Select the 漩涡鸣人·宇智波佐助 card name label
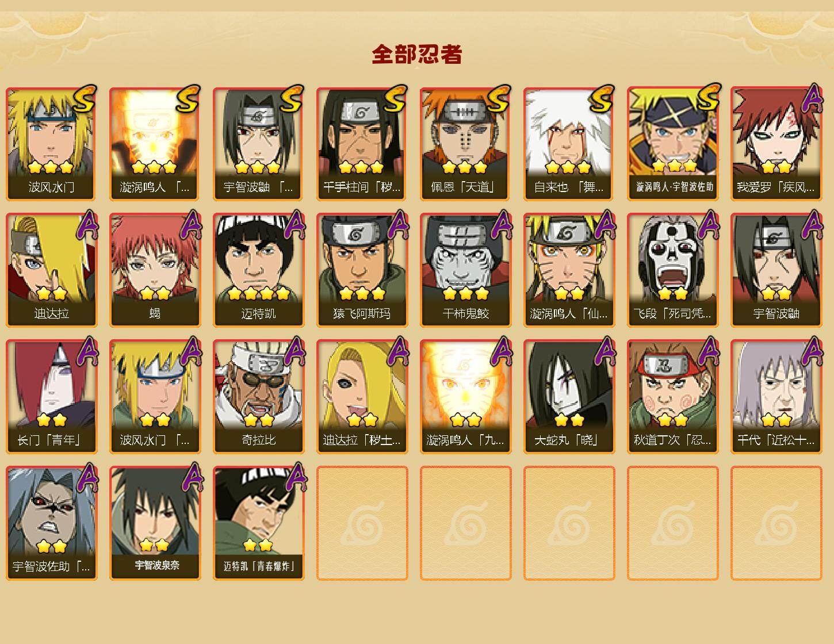Image resolution: width=834 pixels, height=644 pixels. pyautogui.click(x=674, y=187)
